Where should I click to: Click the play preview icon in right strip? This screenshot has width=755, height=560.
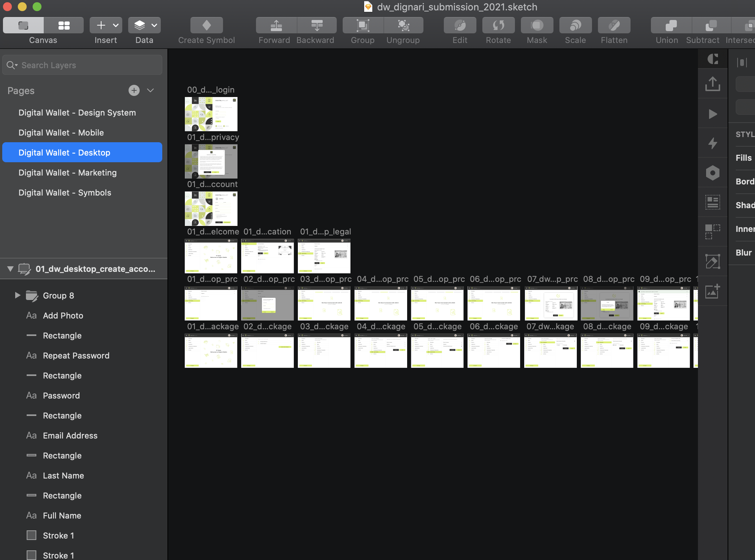click(712, 114)
